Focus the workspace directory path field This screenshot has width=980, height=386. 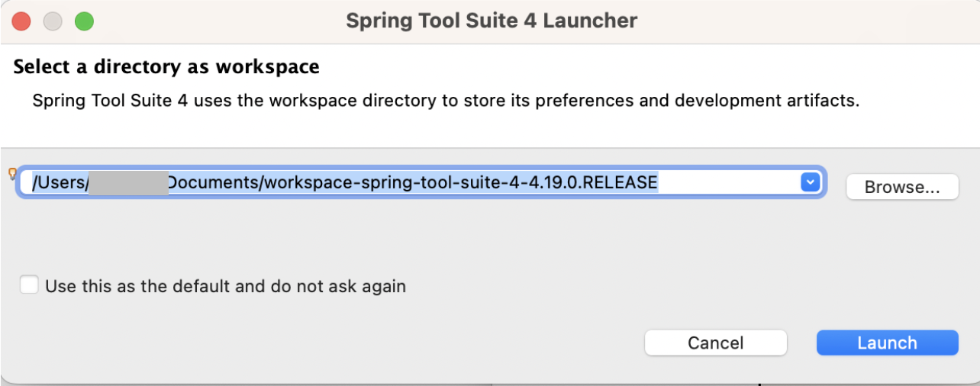pos(421,183)
